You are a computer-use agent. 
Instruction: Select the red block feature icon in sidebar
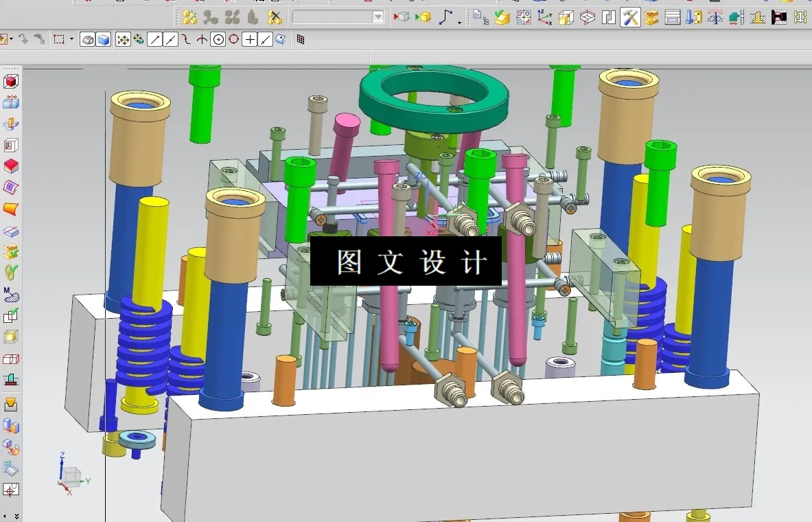(x=10, y=166)
